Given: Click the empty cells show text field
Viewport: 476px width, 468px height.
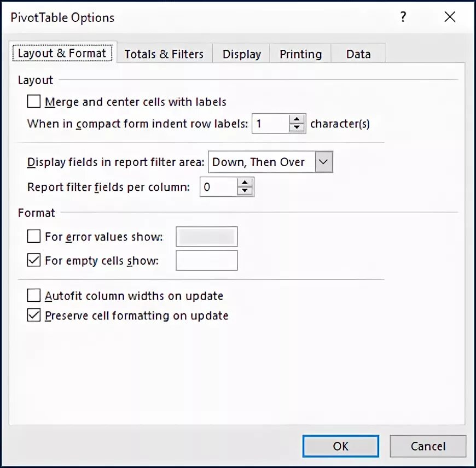Looking at the screenshot, I should pos(207,260).
